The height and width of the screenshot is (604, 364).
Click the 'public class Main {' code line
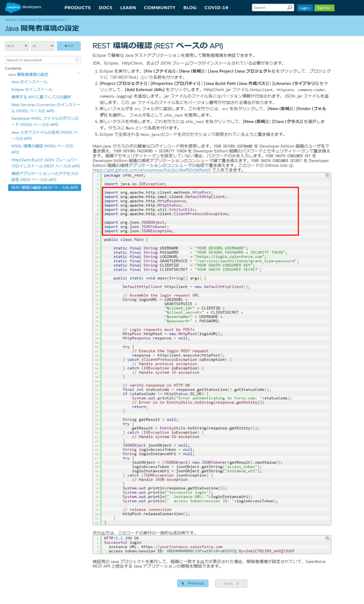(x=126, y=240)
